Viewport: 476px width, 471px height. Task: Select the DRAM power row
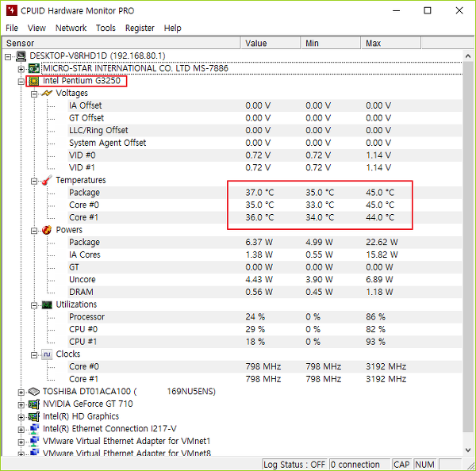click(x=264, y=292)
